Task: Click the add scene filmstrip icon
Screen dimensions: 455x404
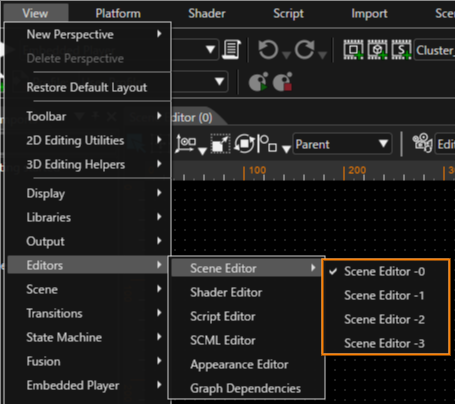Action: 354,50
